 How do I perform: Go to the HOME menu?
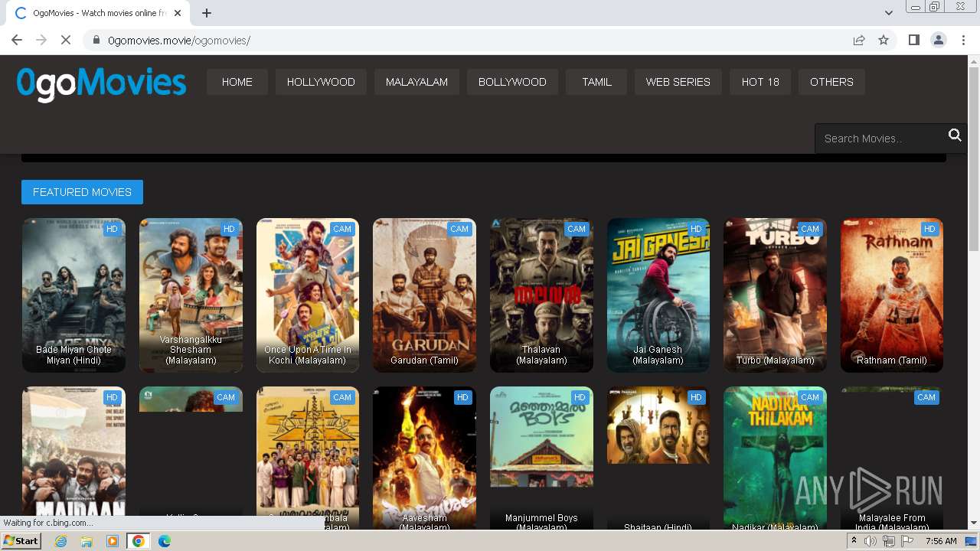(x=237, y=82)
